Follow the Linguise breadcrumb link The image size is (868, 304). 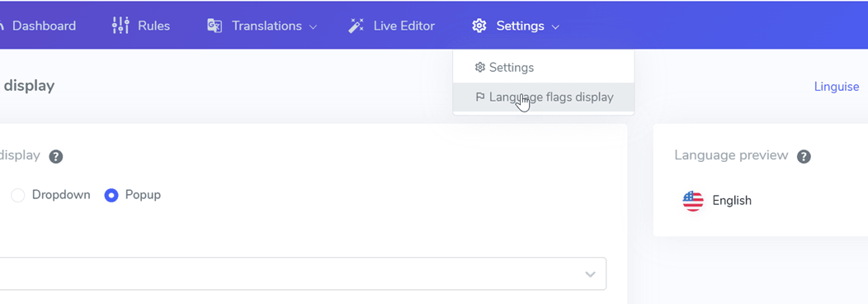pyautogui.click(x=837, y=87)
